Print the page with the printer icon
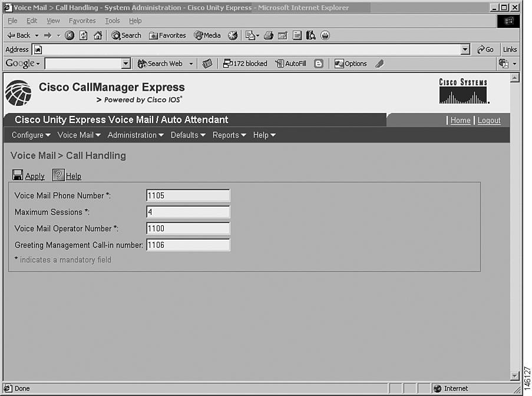 pyautogui.click(x=269, y=35)
